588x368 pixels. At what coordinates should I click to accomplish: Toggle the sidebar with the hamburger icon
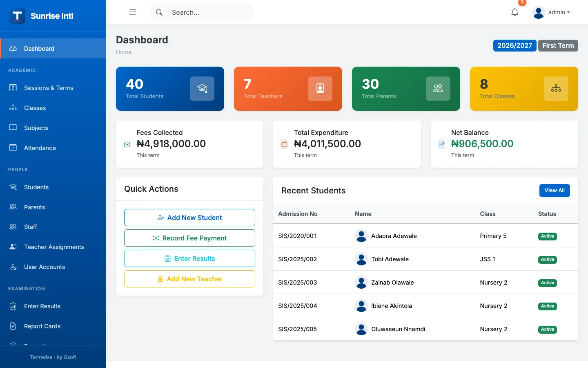pyautogui.click(x=133, y=12)
